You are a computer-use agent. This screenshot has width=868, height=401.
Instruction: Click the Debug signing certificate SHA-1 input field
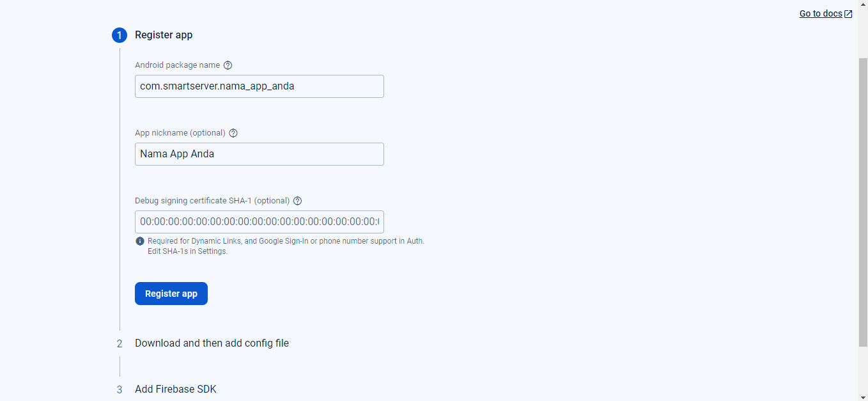(259, 221)
